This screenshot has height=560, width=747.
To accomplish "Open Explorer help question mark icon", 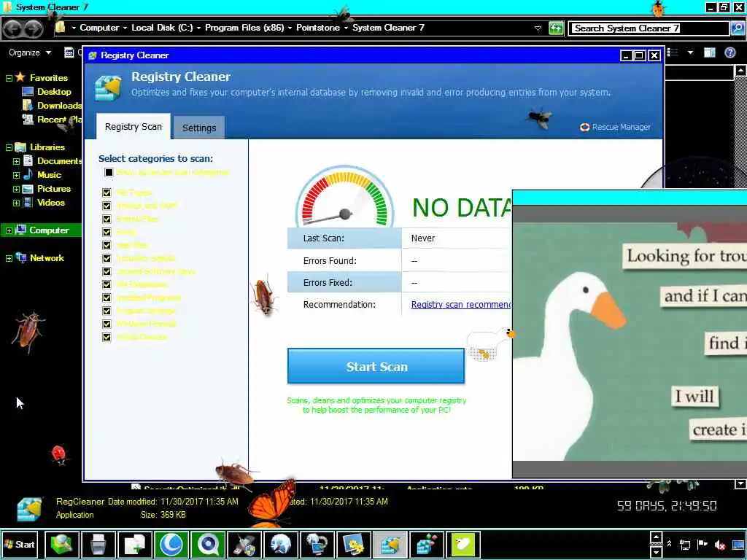I will (729, 52).
